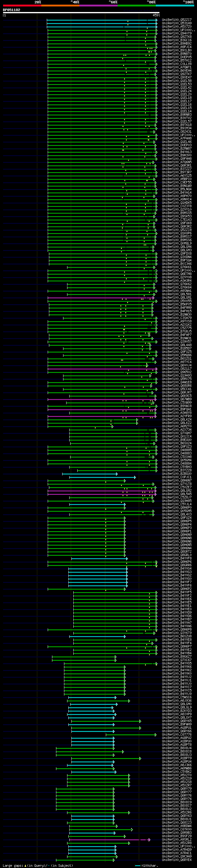Click the UniRef100_A2YFR9 label
This screenshot has height=868, width=197.
click(x=177, y=416)
